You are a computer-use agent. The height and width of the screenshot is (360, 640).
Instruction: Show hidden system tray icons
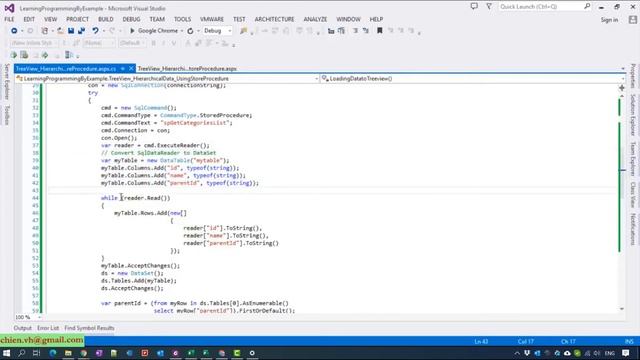[x=517, y=353]
